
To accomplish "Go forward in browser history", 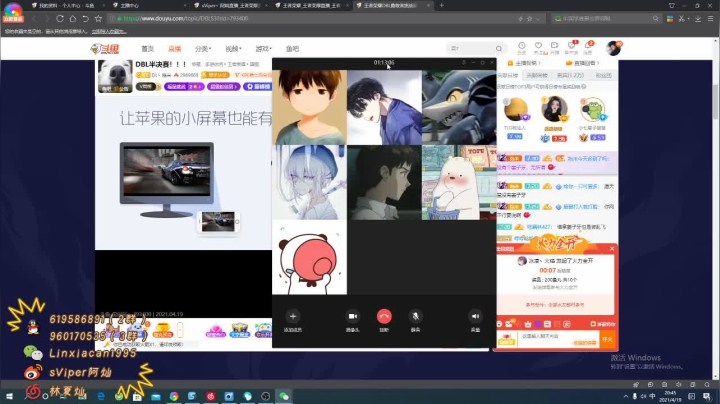I will [x=47, y=18].
